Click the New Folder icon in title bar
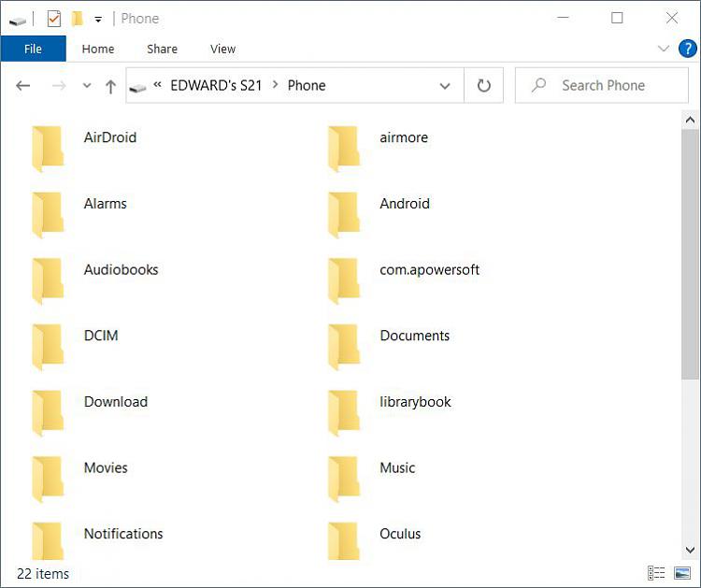Screen dimensions: 701x588 (x=78, y=19)
